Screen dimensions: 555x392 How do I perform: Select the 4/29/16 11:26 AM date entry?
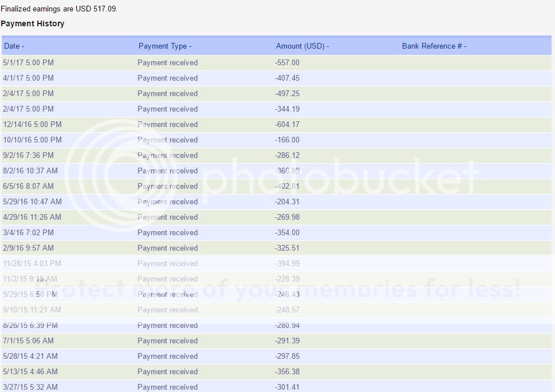tap(32, 217)
